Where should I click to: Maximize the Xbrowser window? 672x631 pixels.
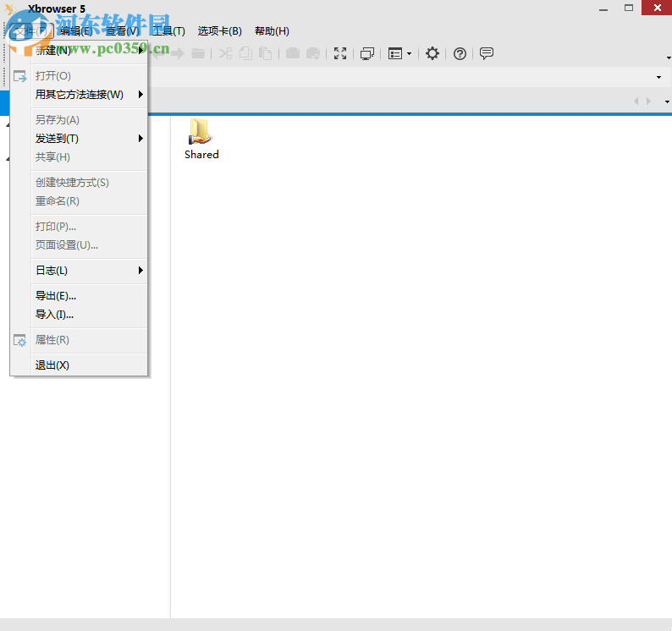[629, 8]
